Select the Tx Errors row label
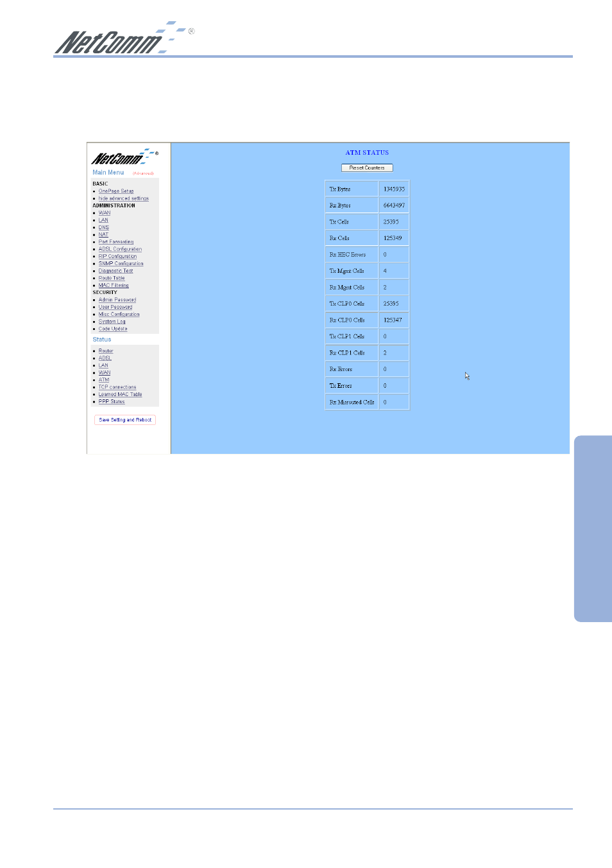Screen dimensions: 612x868 [341, 386]
